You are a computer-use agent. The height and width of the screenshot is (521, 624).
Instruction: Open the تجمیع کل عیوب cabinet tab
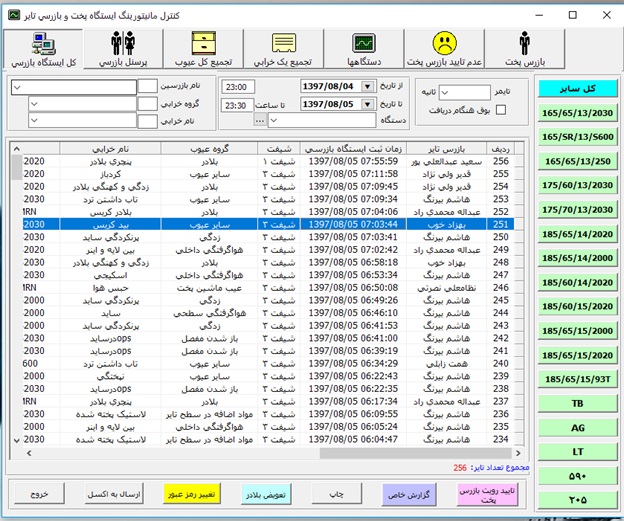pos(203,49)
